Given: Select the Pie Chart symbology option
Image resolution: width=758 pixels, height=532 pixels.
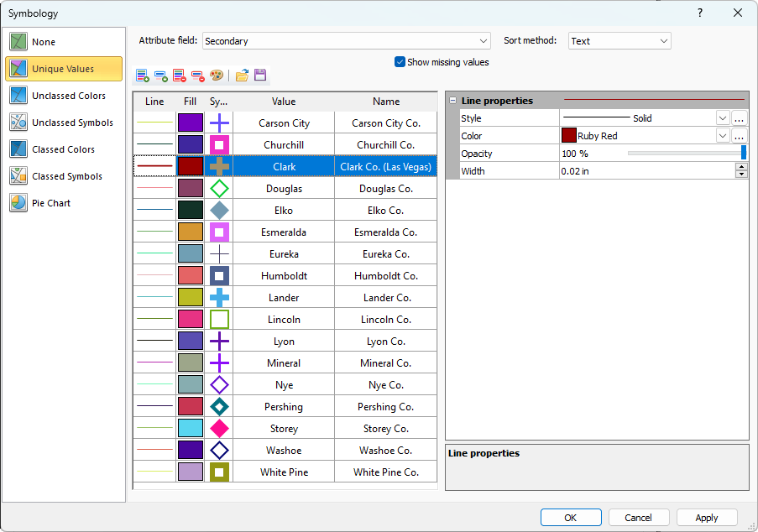Looking at the screenshot, I should tap(51, 203).
